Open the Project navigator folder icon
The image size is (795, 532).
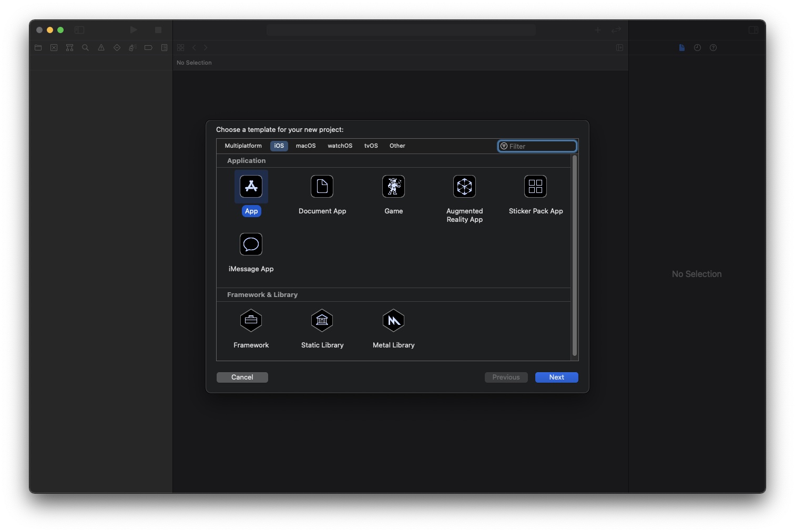[x=38, y=47]
